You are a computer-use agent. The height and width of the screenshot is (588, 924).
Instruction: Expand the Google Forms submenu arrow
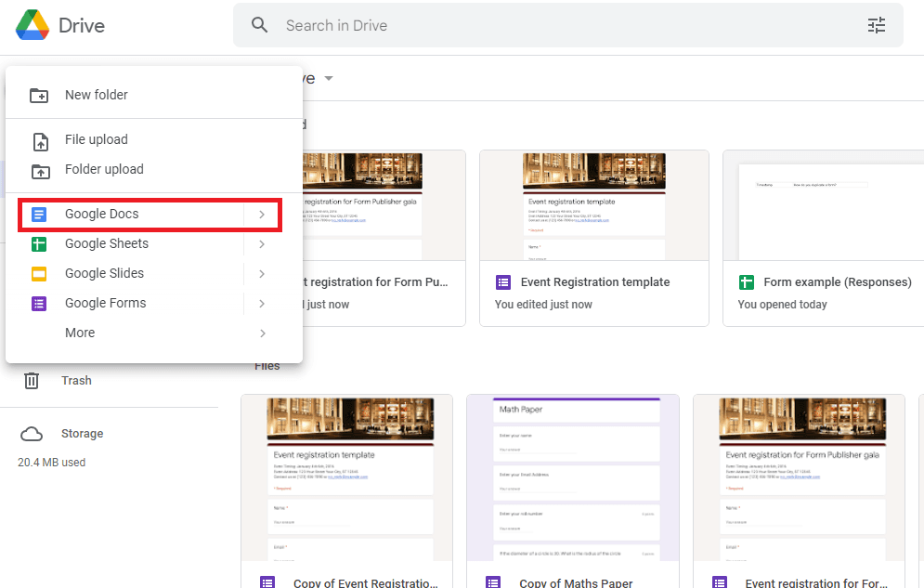click(262, 304)
